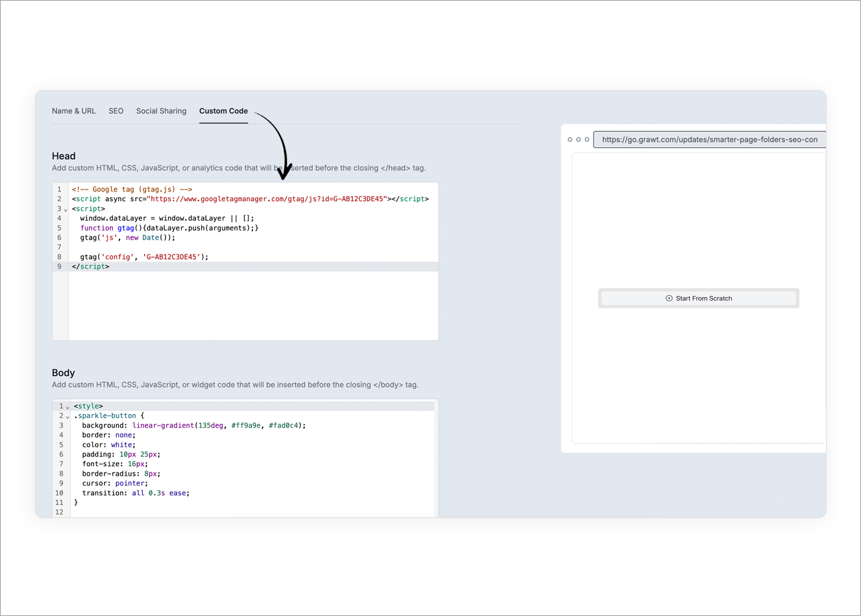Click the Head code line "gtag('config', 'G-AB12C3DE45');"
Image resolution: width=861 pixels, height=616 pixels.
pyautogui.click(x=144, y=257)
